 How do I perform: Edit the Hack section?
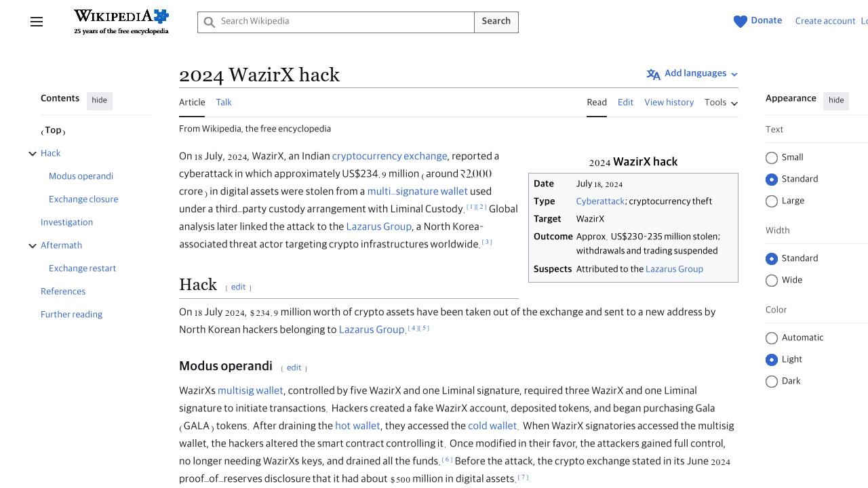[238, 287]
